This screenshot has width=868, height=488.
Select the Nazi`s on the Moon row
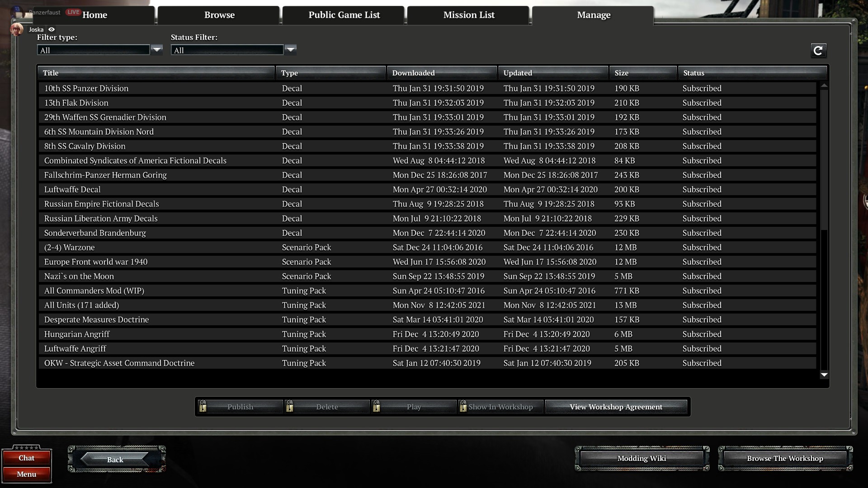point(79,276)
